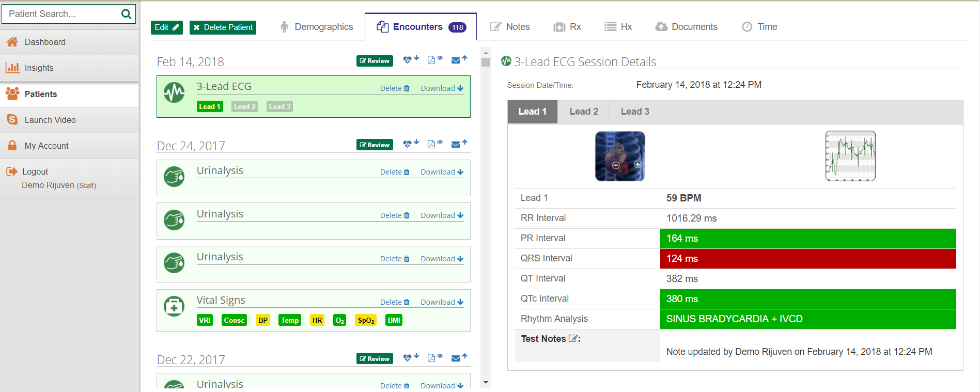Click the PDF preview icon for Dec 24, 2017
Viewport: 980px width, 392px height.
pos(435,144)
